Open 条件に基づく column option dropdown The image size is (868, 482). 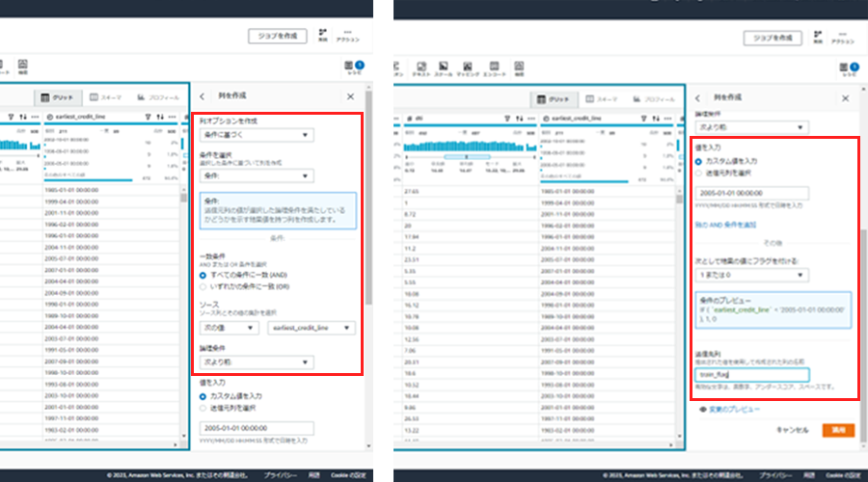pyautogui.click(x=257, y=135)
